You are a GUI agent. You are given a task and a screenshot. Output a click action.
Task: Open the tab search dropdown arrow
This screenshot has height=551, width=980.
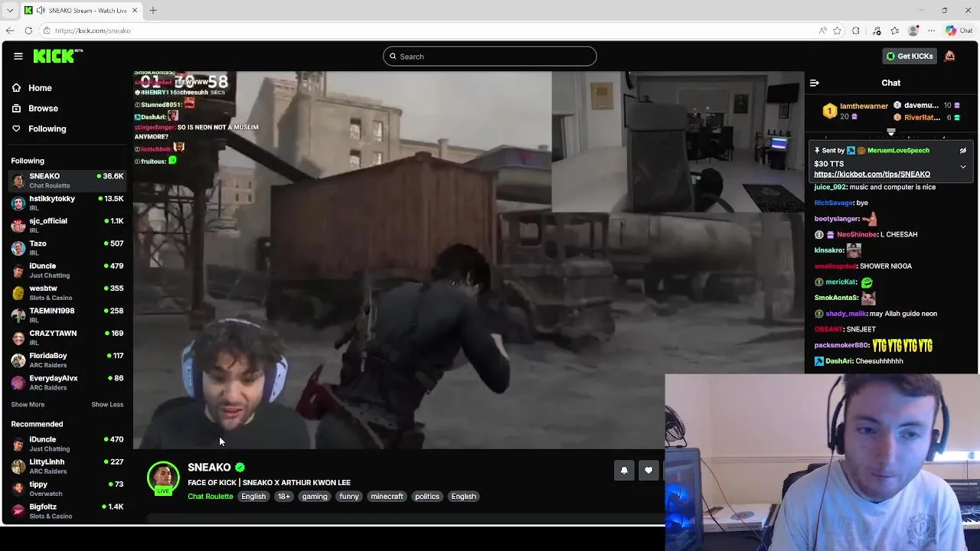[x=9, y=11]
